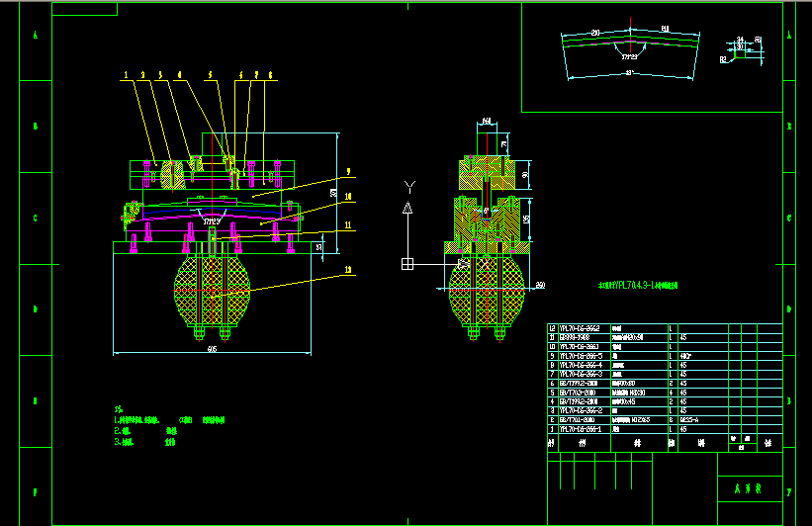
Task: Select the 6° angle text in side view
Action: [x=486, y=212]
